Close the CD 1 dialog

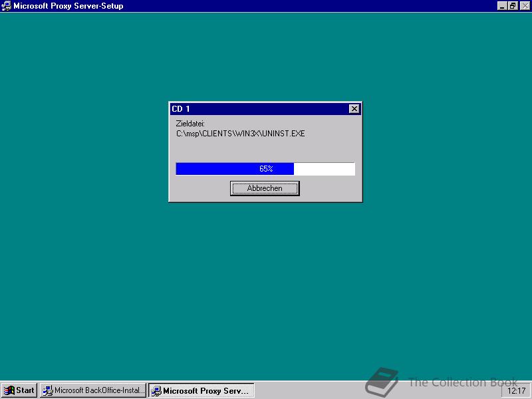(x=354, y=109)
